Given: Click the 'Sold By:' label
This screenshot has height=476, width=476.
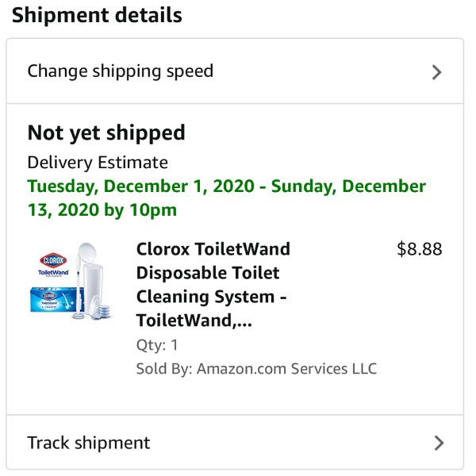Looking at the screenshot, I should [x=164, y=369].
